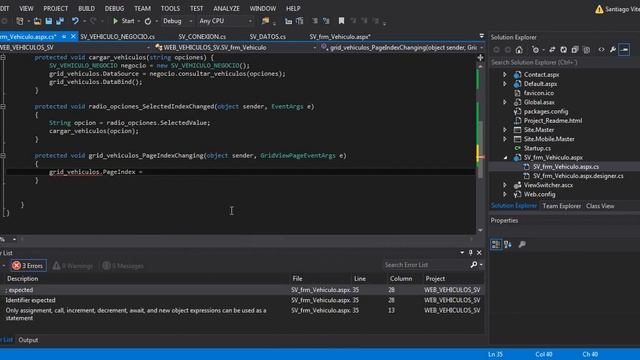Click the Open File folder icon
Viewport: 640px width, 360px height.
coord(37,21)
